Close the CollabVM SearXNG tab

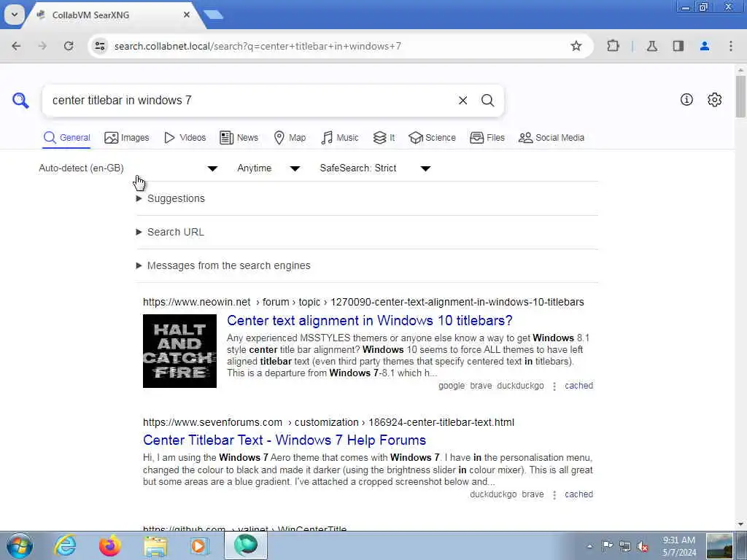(x=187, y=15)
